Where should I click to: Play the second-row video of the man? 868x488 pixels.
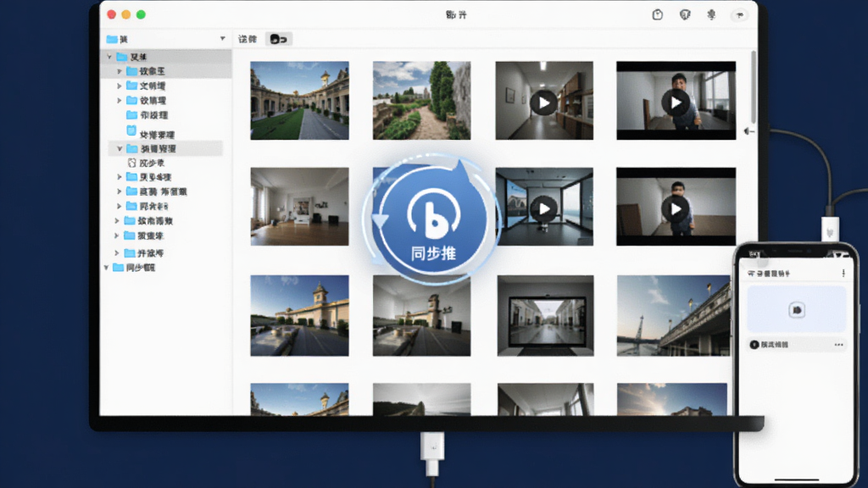676,208
